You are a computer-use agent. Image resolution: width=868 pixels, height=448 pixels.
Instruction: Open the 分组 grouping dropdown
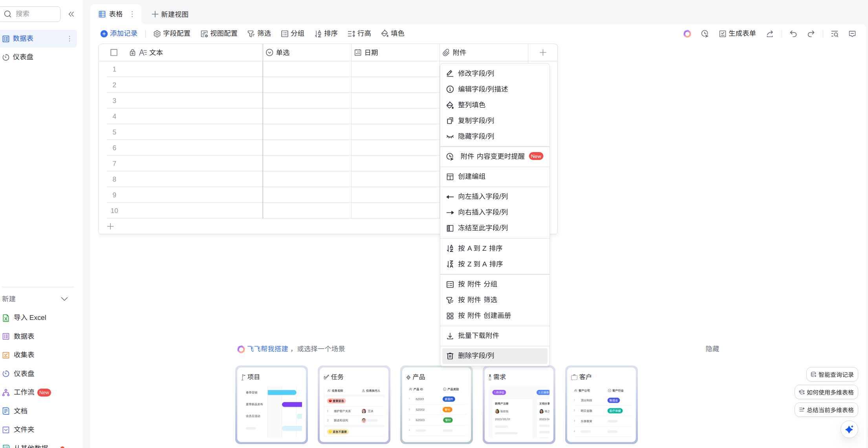tap(293, 34)
